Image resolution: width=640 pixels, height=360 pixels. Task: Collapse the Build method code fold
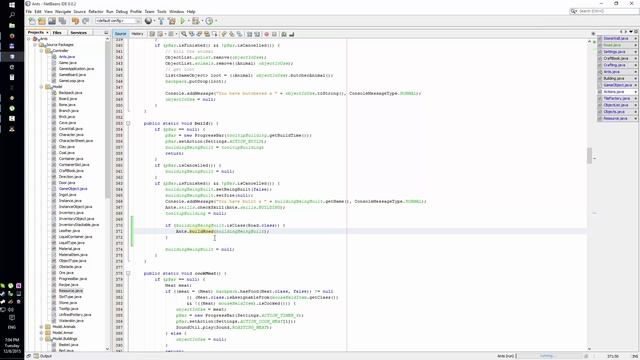click(x=128, y=123)
